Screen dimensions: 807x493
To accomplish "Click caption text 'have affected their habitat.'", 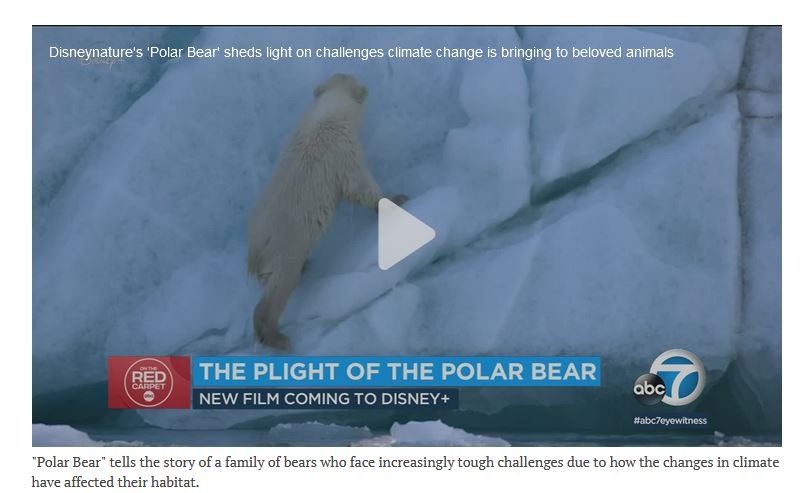I will point(115,482).
